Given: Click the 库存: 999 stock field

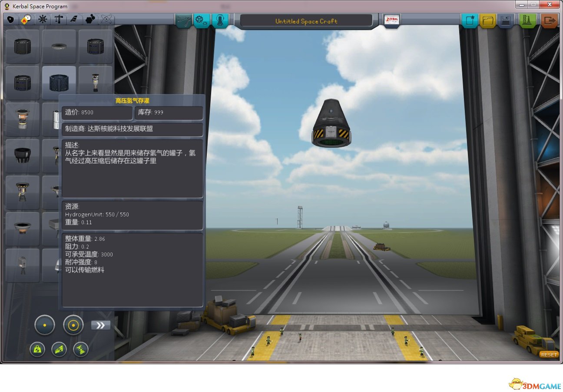Looking at the screenshot, I should (x=169, y=113).
